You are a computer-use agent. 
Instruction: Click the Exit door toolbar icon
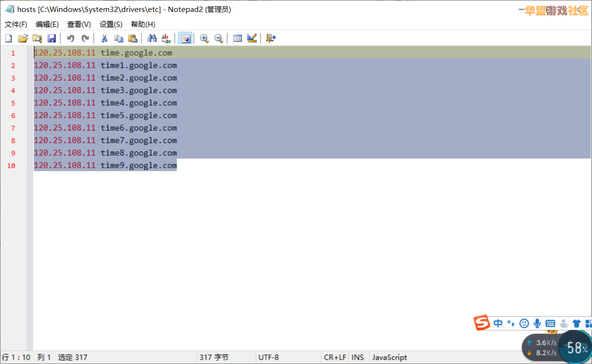pyautogui.click(x=271, y=39)
